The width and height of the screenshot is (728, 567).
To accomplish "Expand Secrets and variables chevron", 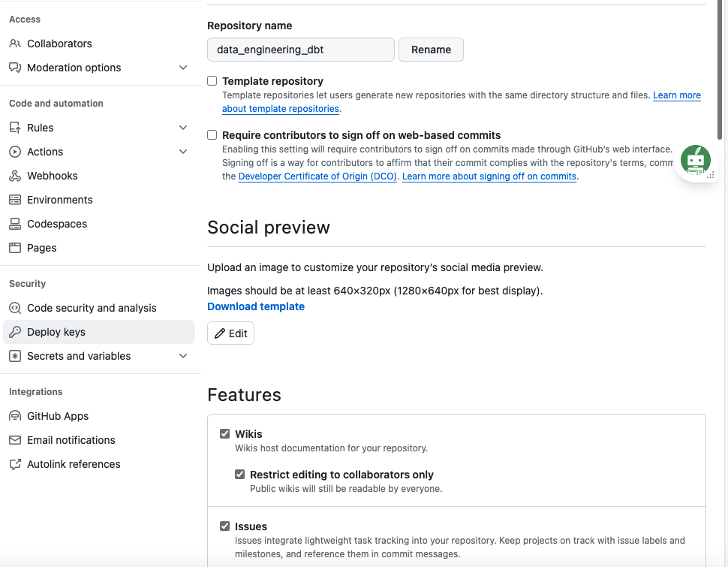I will tap(183, 357).
